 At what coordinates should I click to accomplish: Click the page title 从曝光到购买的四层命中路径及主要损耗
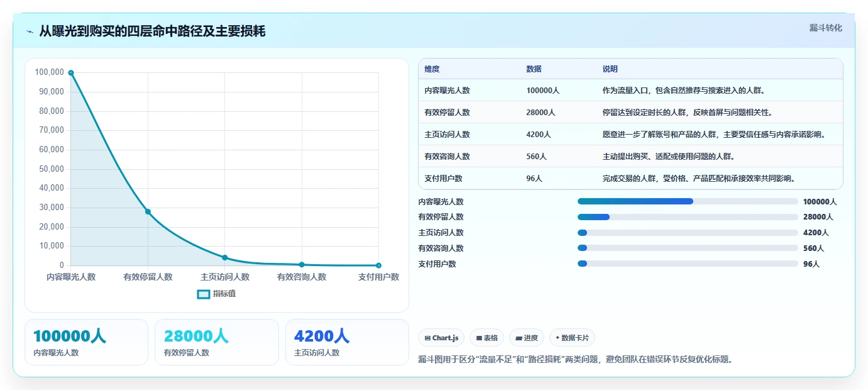click(x=152, y=31)
